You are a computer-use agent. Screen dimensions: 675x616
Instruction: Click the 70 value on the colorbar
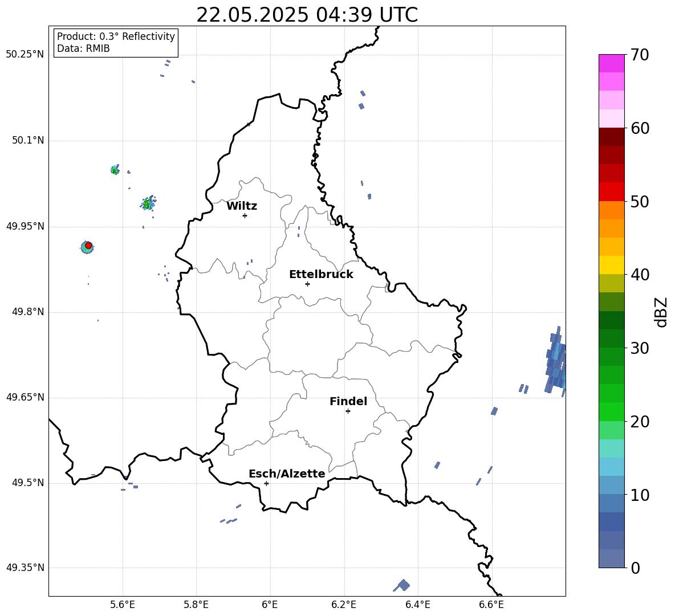(640, 55)
